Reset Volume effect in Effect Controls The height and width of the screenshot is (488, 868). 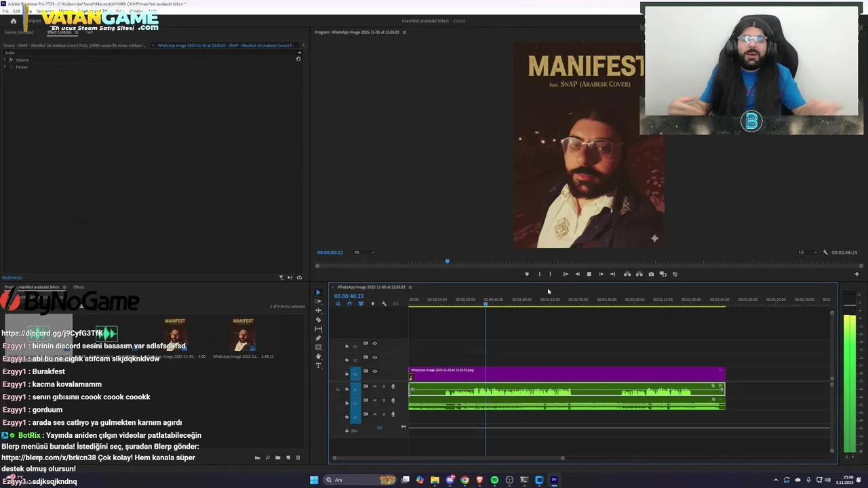[298, 59]
